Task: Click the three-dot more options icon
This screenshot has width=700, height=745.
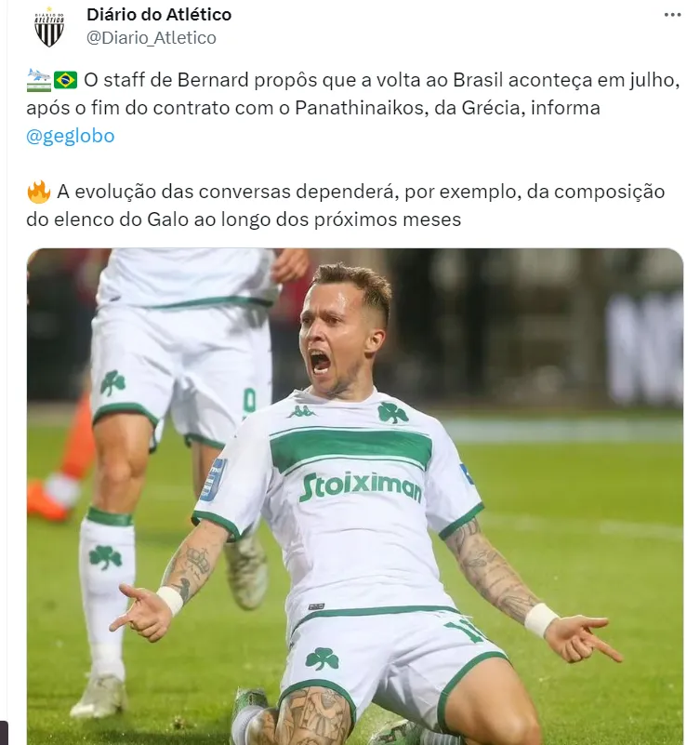Action: pos(672,15)
